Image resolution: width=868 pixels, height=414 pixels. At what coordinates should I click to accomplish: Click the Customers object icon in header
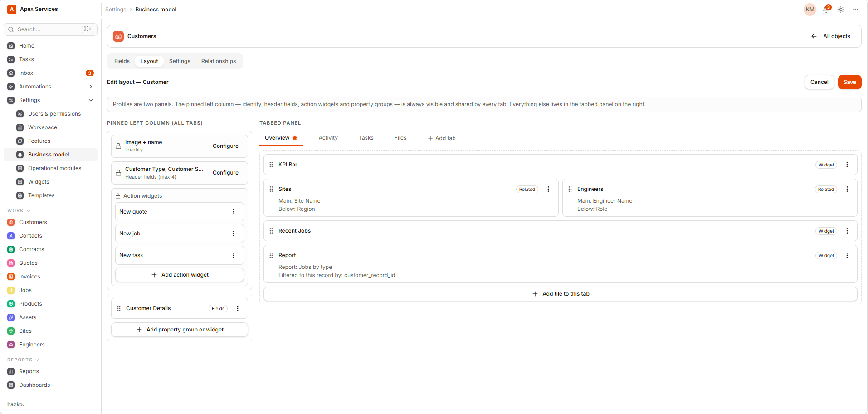[x=118, y=36]
